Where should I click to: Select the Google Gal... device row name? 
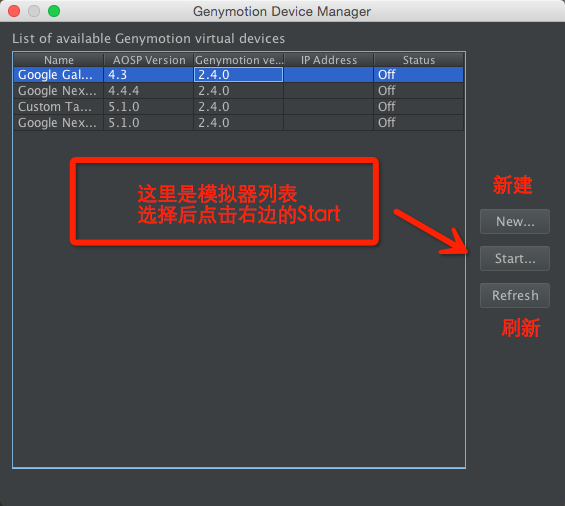coord(59,75)
